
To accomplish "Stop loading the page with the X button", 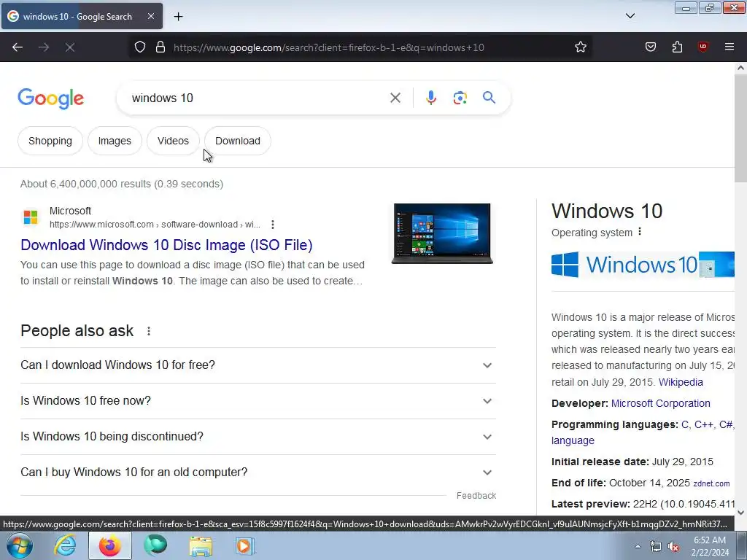I will tap(69, 47).
